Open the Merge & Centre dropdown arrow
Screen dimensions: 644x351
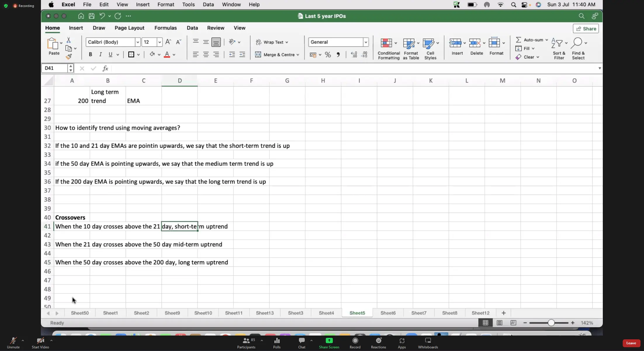click(298, 55)
